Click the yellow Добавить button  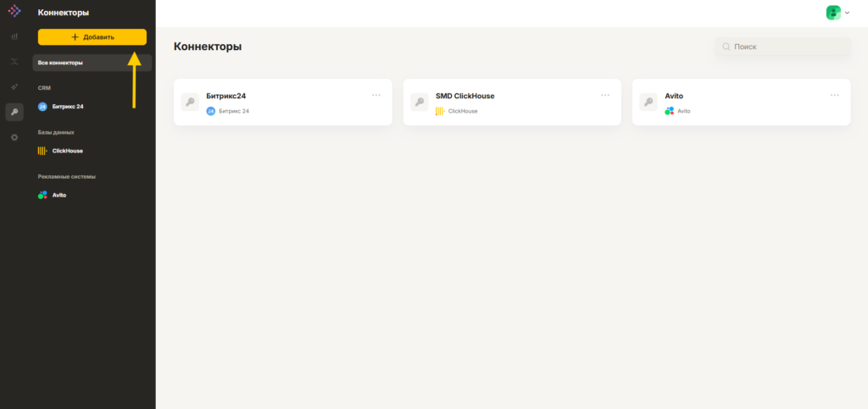pyautogui.click(x=92, y=37)
